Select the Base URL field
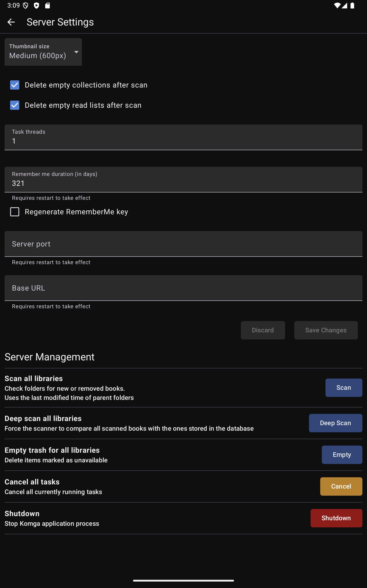The height and width of the screenshot is (588, 367). tap(183, 288)
